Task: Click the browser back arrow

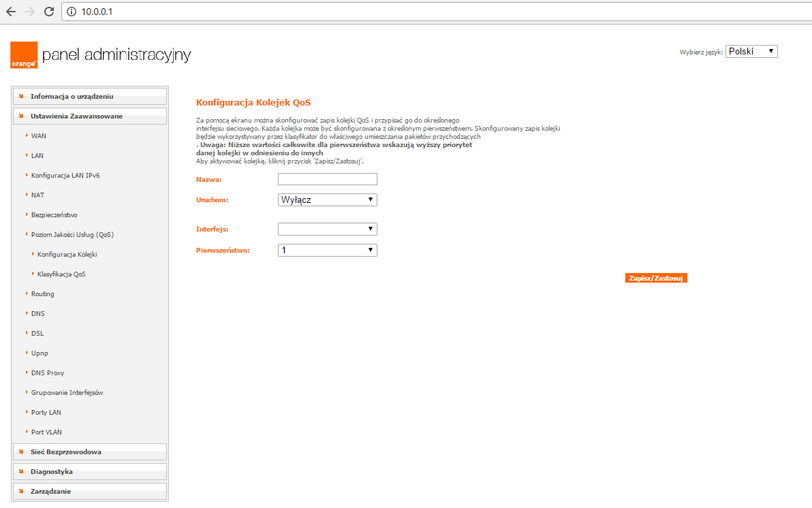Action: 11,12
